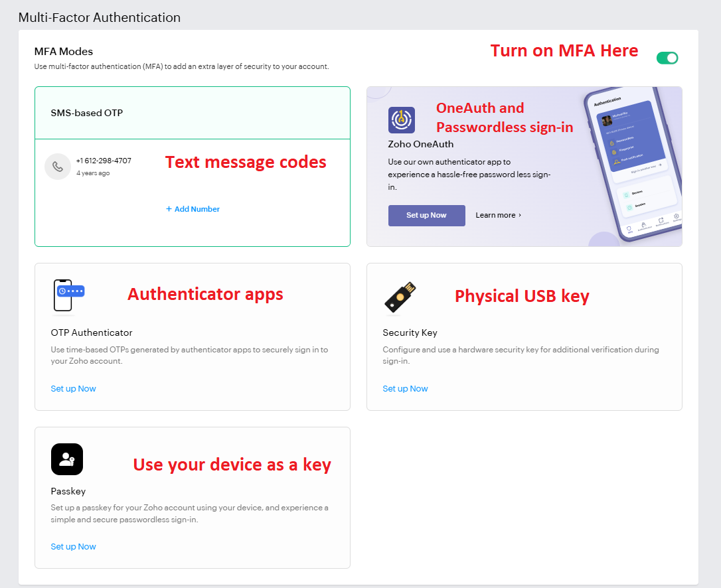Click Set up Now under OTP Authenticator

(x=73, y=388)
